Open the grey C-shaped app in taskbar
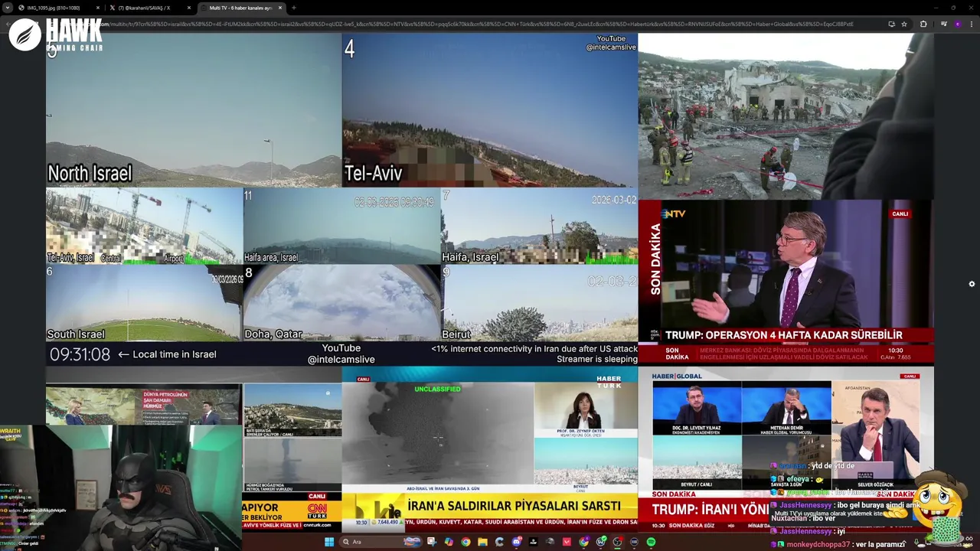This screenshot has width=980, height=551. (x=499, y=542)
